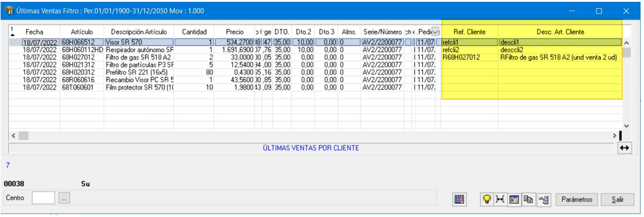Click the RFiltro de gas SR 518 A2 cell

560,57
